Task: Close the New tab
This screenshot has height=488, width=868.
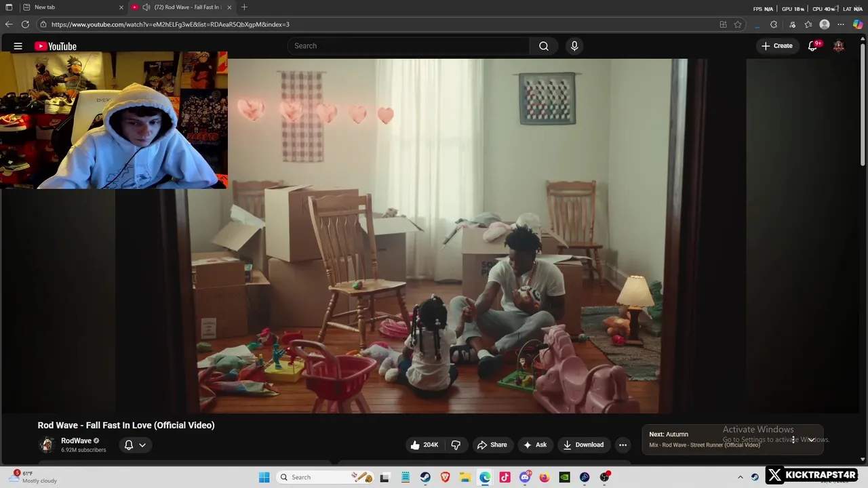Action: [121, 7]
